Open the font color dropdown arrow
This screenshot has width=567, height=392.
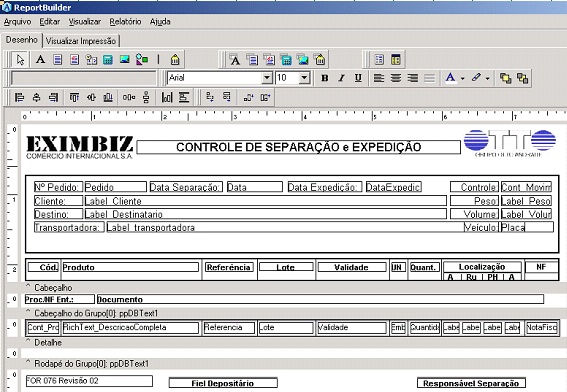click(462, 78)
